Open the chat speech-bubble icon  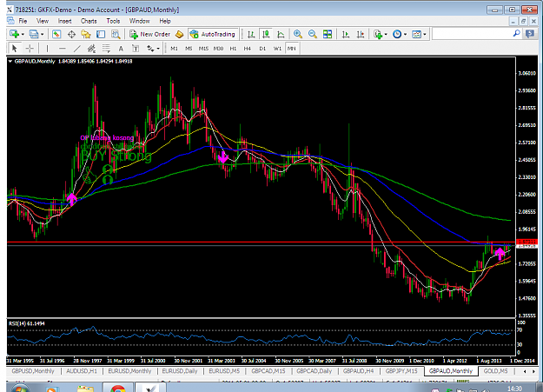point(530,34)
